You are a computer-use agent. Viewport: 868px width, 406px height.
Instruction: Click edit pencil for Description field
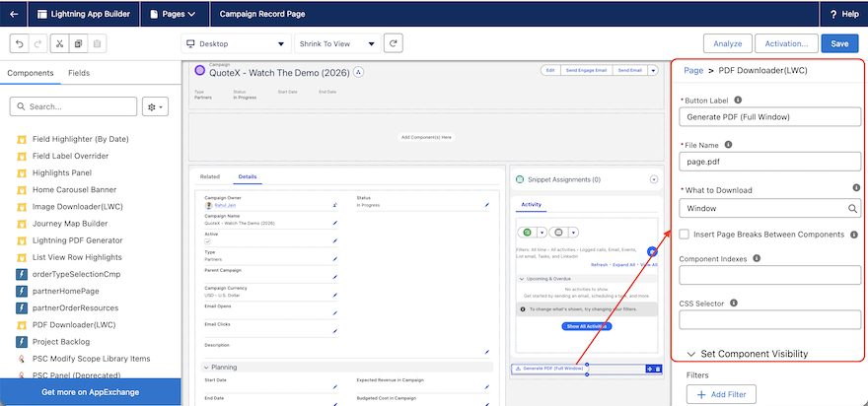(487, 352)
